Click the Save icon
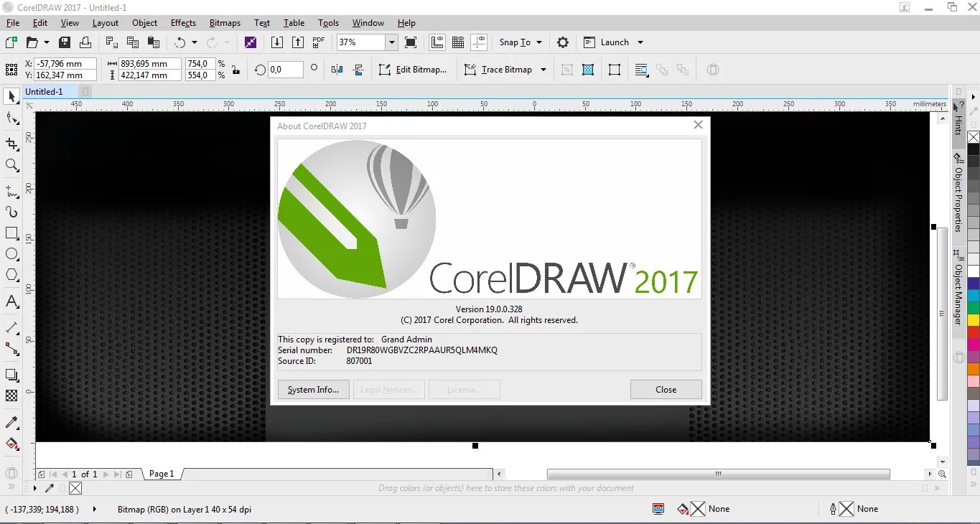This screenshot has width=980, height=524. (65, 42)
